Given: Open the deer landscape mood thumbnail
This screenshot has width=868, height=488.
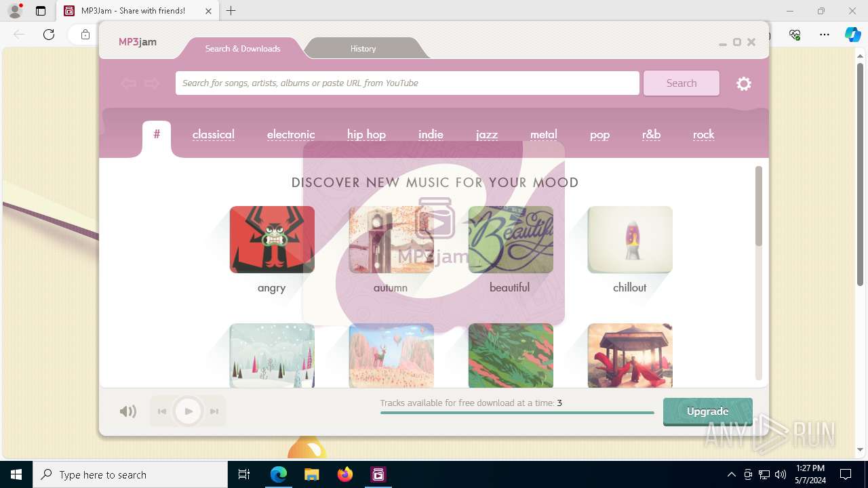Looking at the screenshot, I should click(391, 355).
